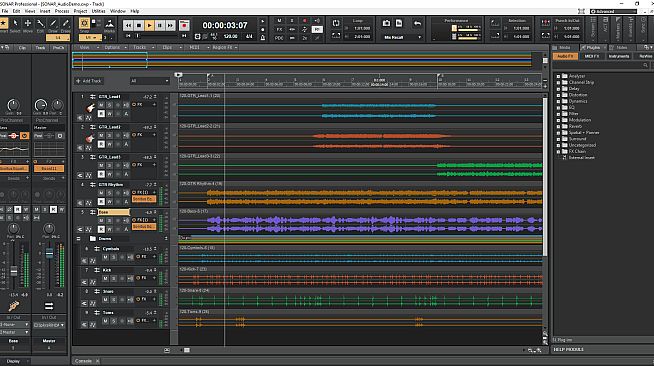Mute the GTR_Lead1 track 1
This screenshot has width=654, height=366.
tap(101, 105)
